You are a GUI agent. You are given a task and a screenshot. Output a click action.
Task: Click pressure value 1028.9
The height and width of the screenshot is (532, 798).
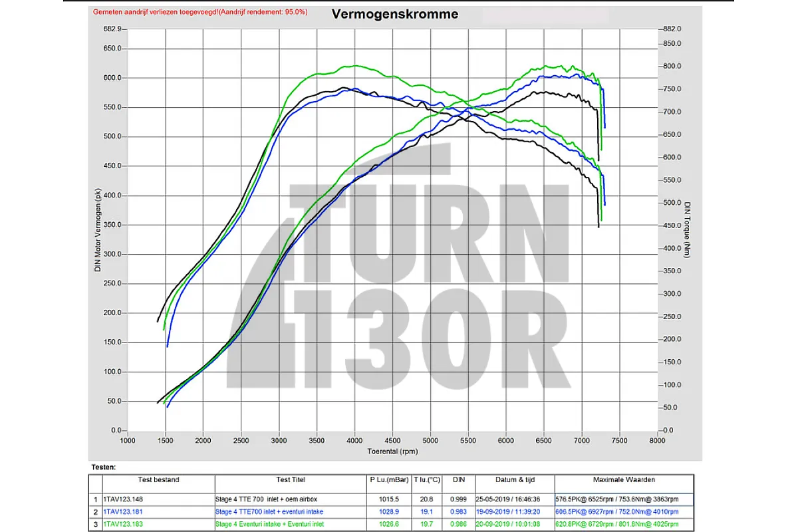[388, 512]
